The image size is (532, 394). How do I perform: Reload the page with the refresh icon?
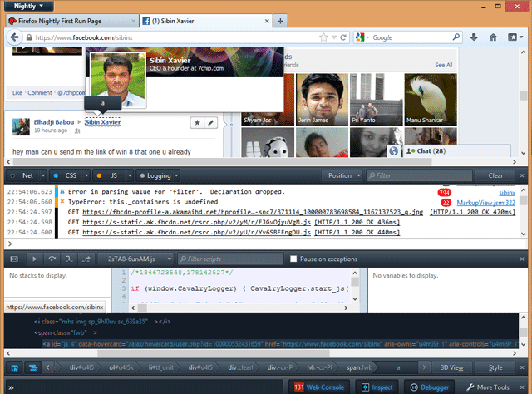coord(343,37)
